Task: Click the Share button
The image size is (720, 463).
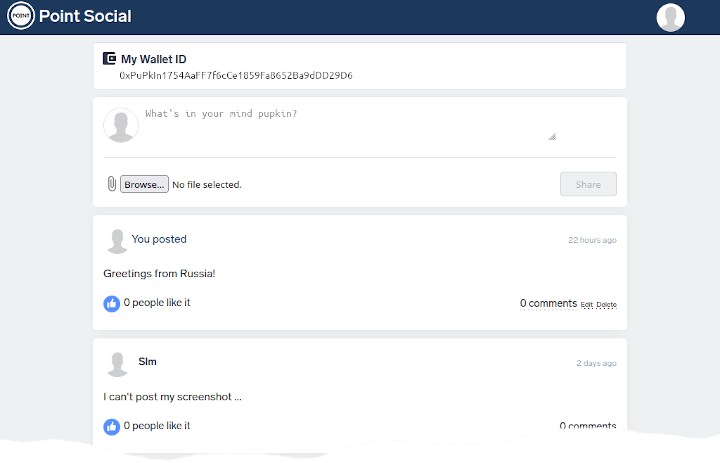Action: click(588, 184)
